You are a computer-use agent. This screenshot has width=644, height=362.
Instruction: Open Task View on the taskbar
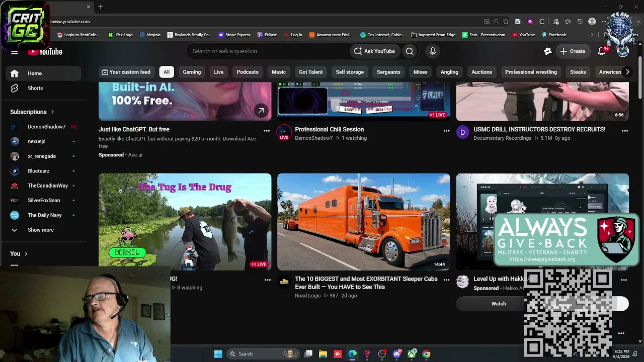308,354
